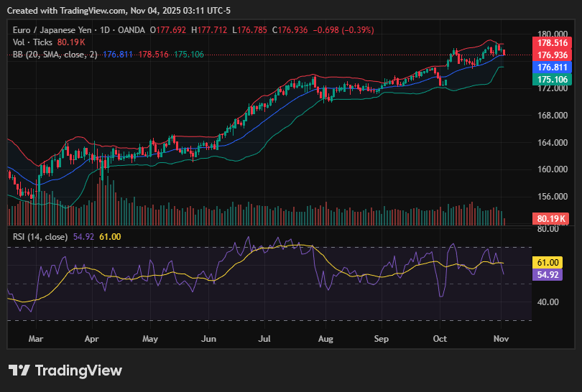Viewport: 582px width, 392px height.
Task: Click the Jul label on time axis
Action: coord(264,337)
